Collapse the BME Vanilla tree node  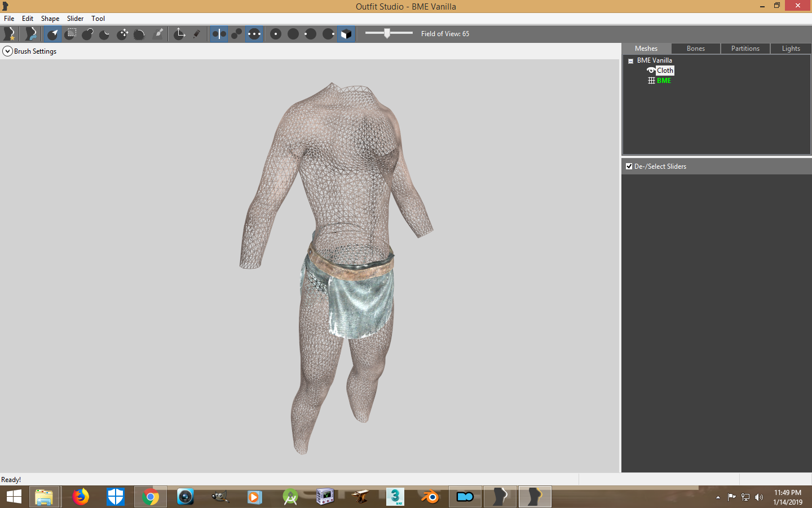(630, 61)
